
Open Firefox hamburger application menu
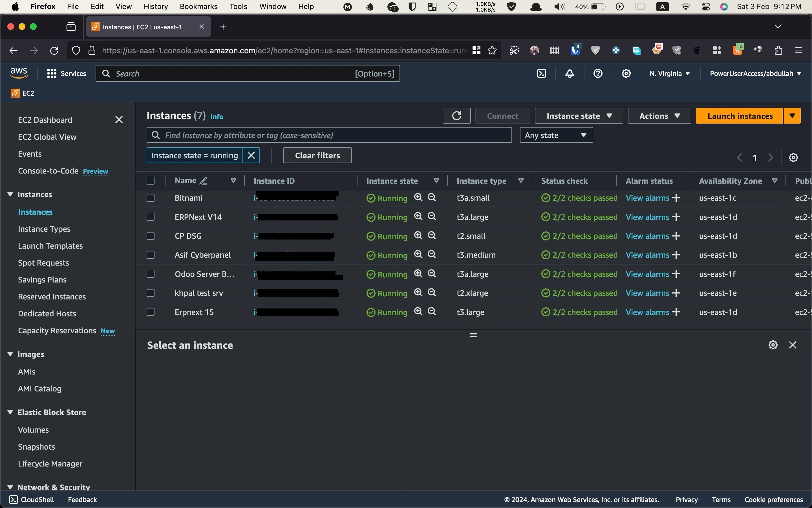click(798, 51)
